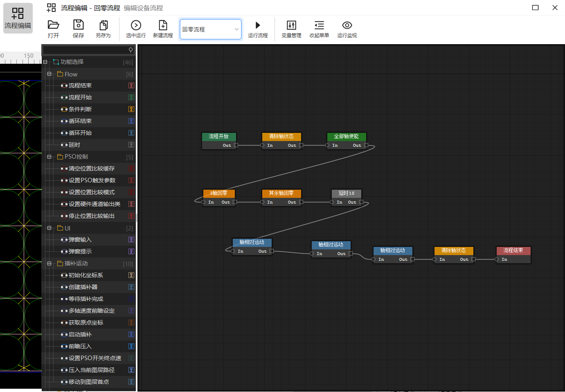Select the 条件判断 tree item

pos(80,109)
